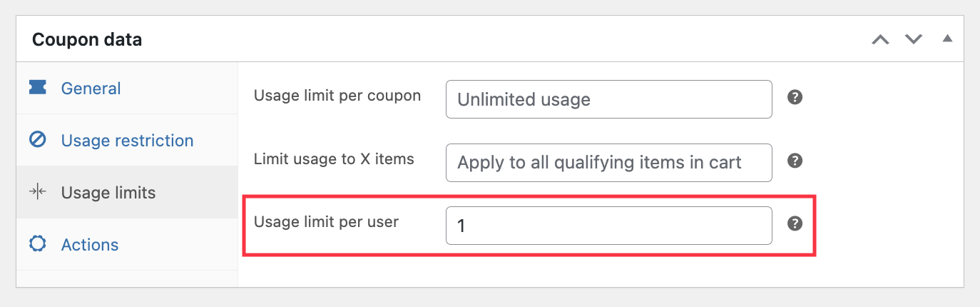The width and height of the screenshot is (980, 307).
Task: Select the Usage limits tab
Action: (108, 192)
